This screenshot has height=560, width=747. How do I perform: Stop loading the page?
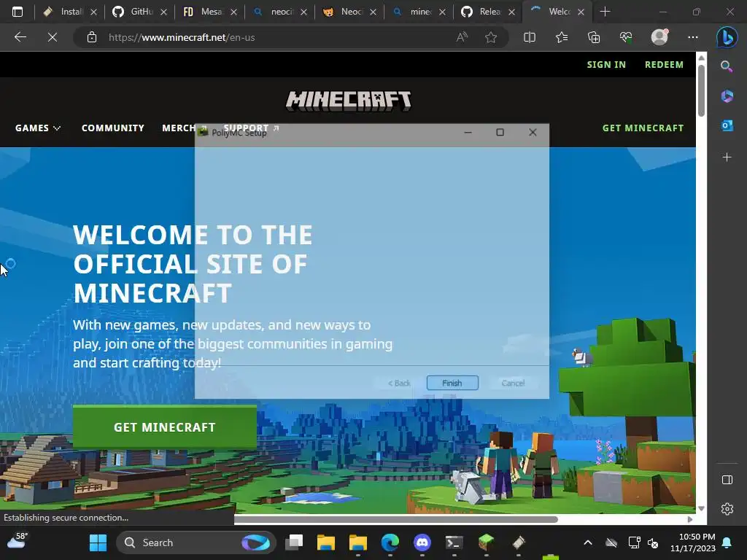53,37
